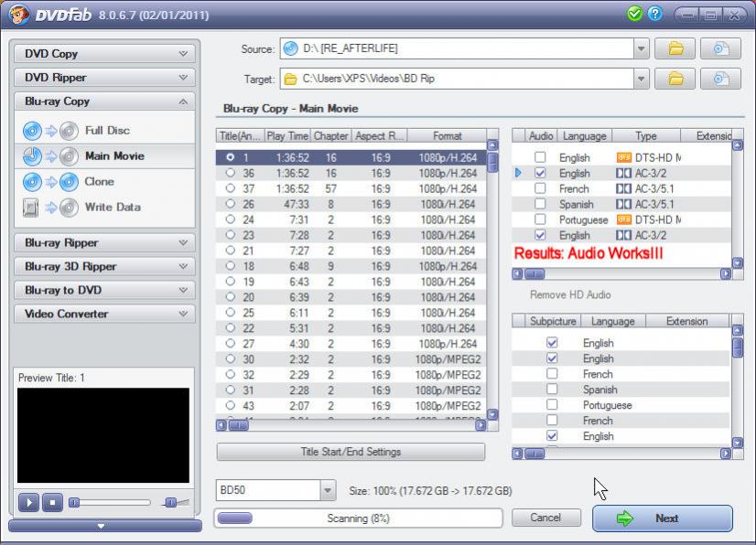This screenshot has height=545, width=756.
Task: Select the Write Data mode icon
Action: (x=49, y=208)
